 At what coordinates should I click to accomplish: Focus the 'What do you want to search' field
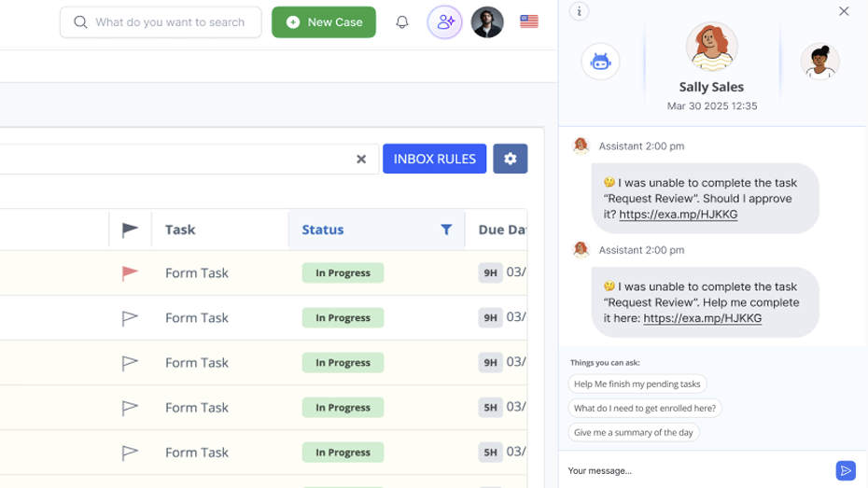161,22
